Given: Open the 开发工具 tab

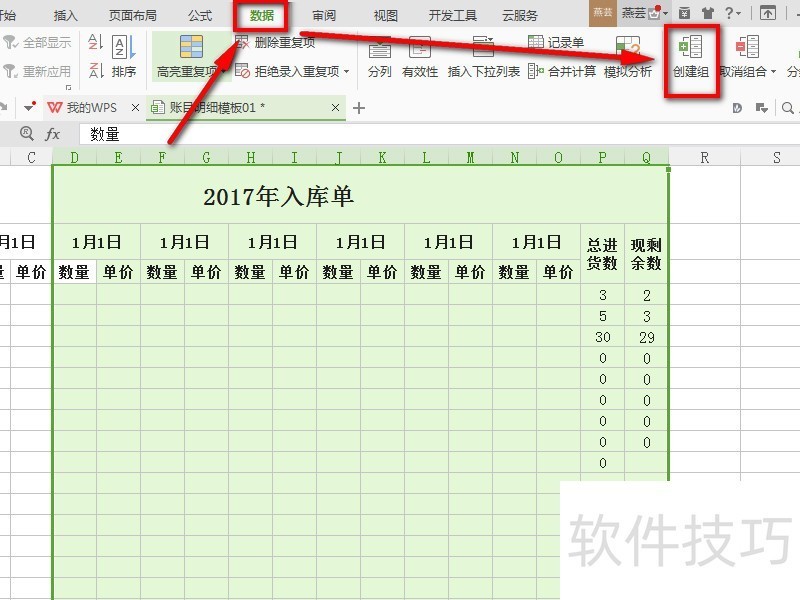Looking at the screenshot, I should tap(453, 16).
